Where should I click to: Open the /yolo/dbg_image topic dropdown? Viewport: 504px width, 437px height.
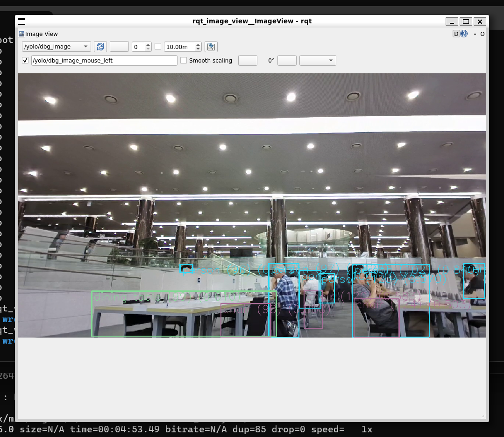click(x=57, y=47)
